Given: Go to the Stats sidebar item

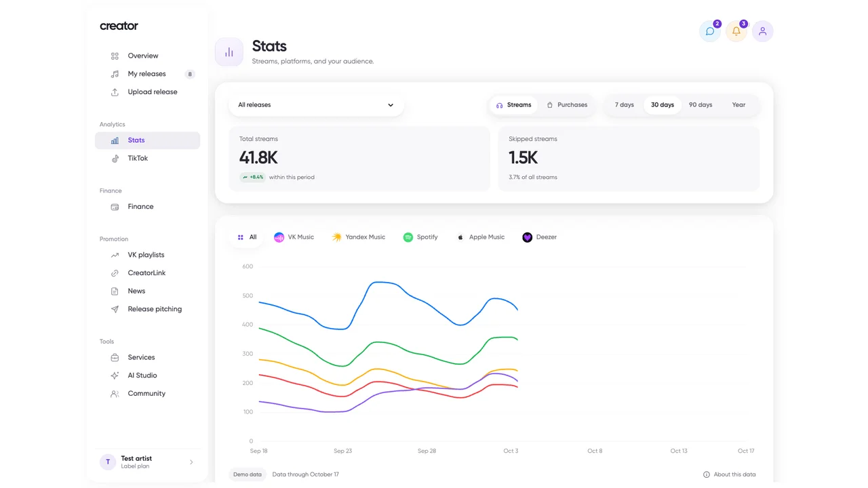Looking at the screenshot, I should (147, 140).
